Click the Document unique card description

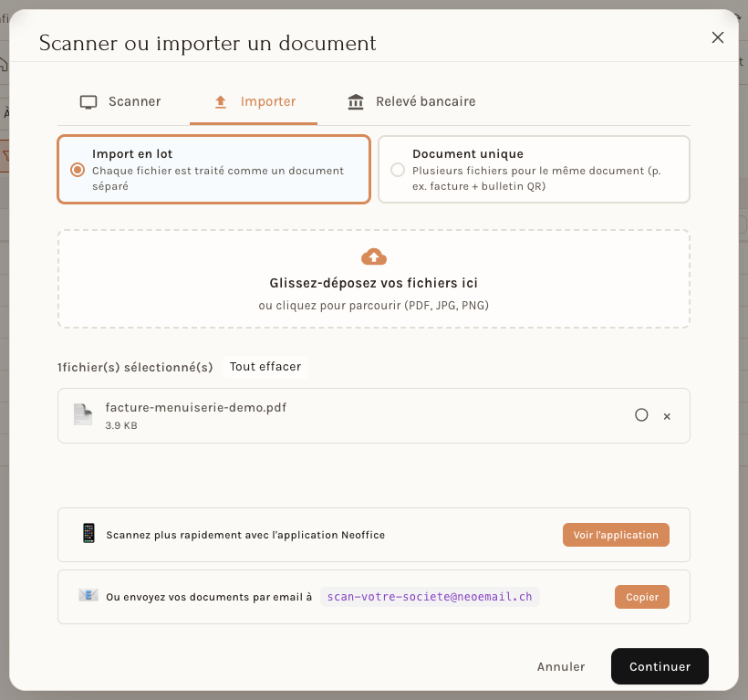click(536, 179)
